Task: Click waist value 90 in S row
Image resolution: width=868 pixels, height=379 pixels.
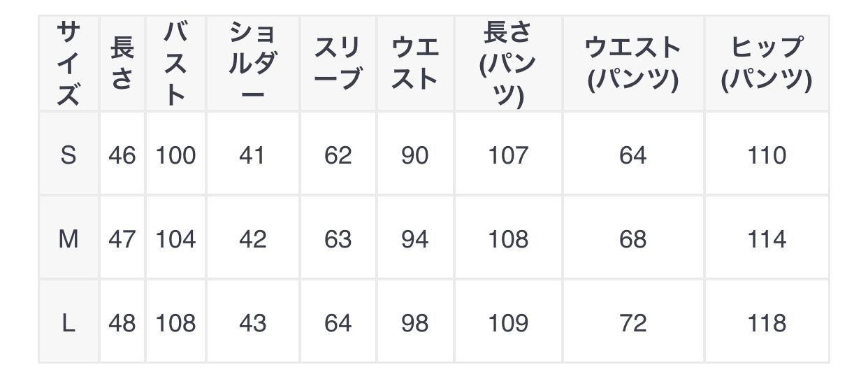Action: pos(414,155)
